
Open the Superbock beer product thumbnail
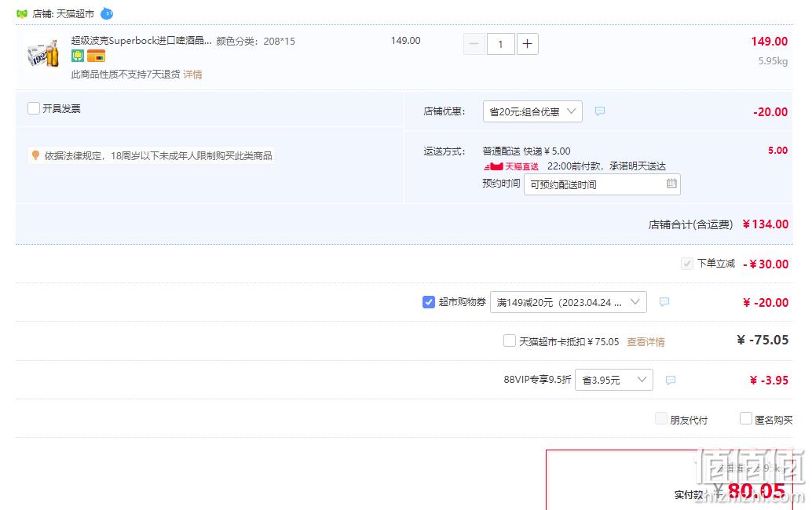(44, 53)
